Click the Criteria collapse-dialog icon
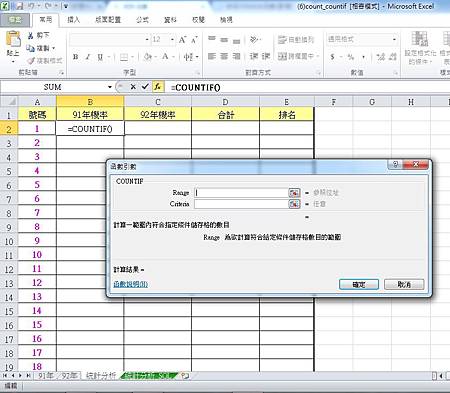Image resolution: width=450 pixels, height=393 pixels. click(x=294, y=204)
